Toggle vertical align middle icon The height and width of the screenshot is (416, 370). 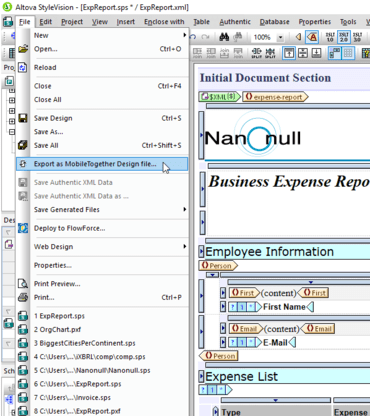[303, 53]
